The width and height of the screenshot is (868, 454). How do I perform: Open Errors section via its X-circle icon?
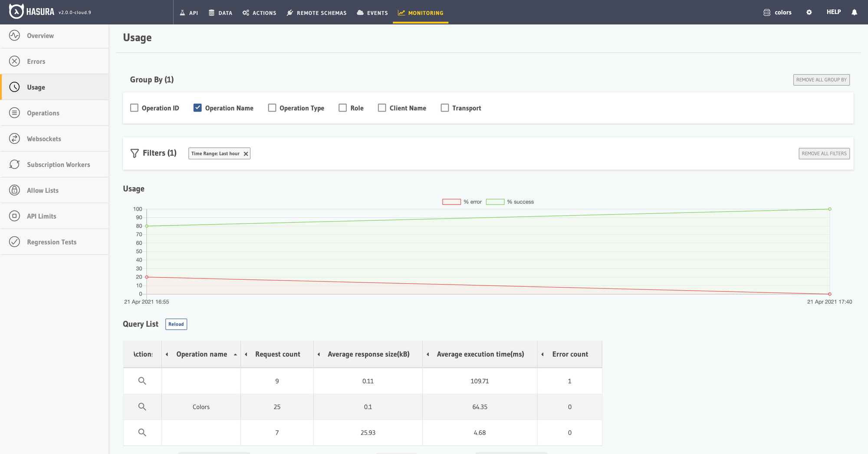(x=14, y=61)
